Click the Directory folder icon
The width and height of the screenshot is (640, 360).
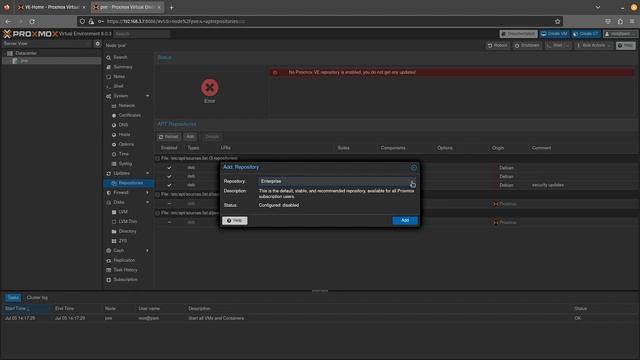point(114,231)
